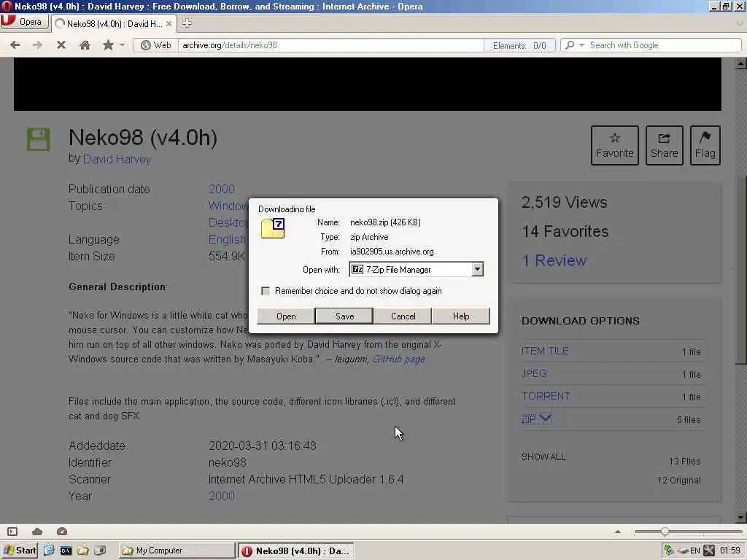
Task: Click the Elements 0/0 indicator
Action: click(519, 46)
